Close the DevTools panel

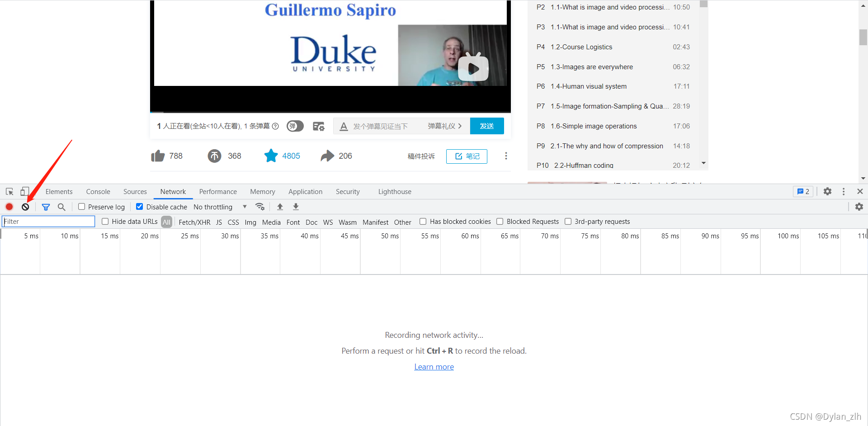(x=860, y=191)
